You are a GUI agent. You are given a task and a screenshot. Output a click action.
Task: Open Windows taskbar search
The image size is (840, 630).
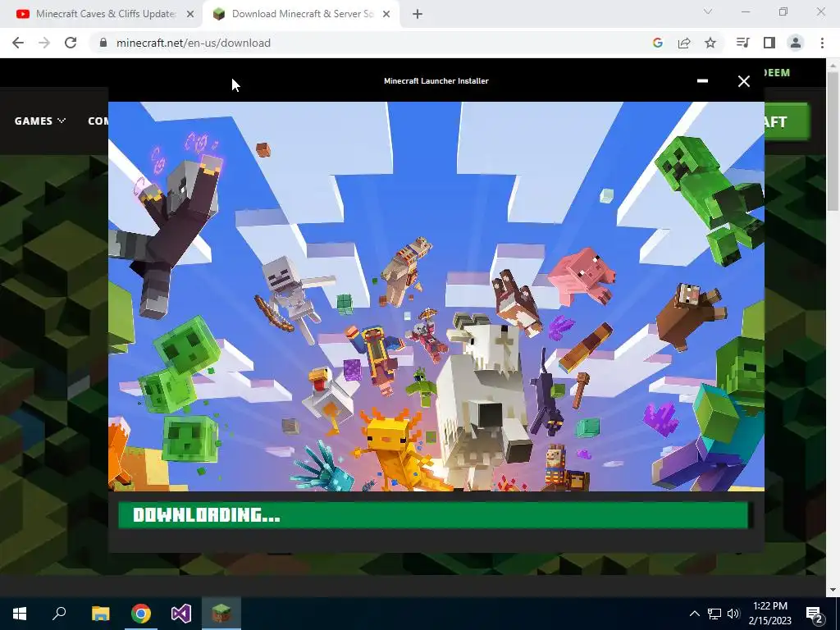pos(59,614)
